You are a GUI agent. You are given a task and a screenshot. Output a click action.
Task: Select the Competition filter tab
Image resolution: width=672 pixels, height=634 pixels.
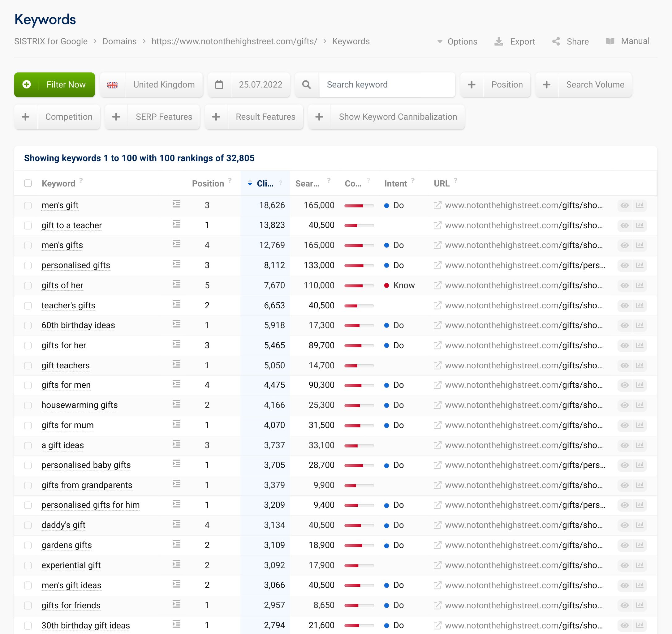[x=69, y=117]
